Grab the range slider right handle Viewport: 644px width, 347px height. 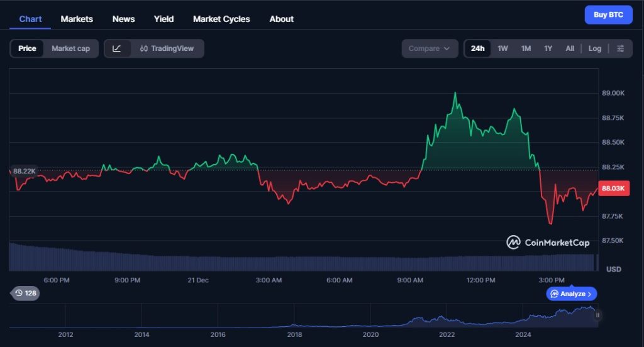tap(598, 315)
